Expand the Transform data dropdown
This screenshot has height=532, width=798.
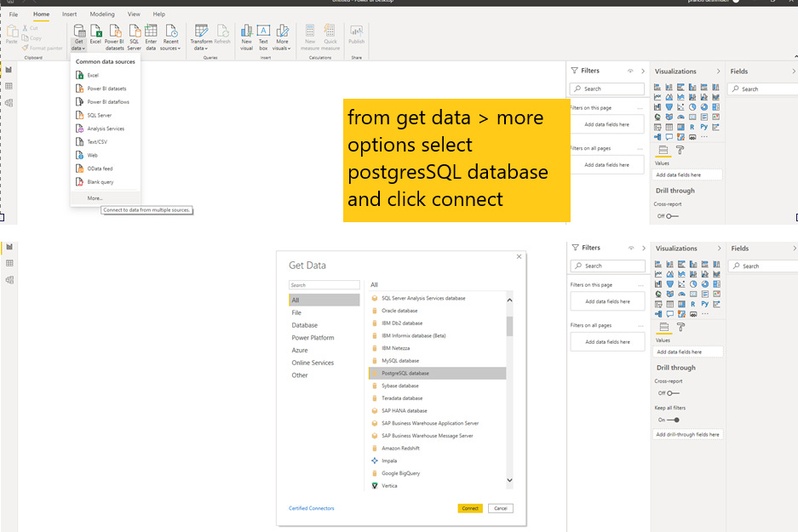(x=206, y=49)
